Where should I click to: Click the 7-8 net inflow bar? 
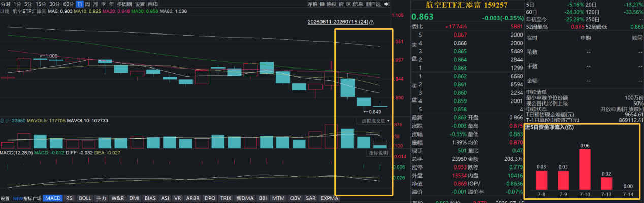point(542,180)
